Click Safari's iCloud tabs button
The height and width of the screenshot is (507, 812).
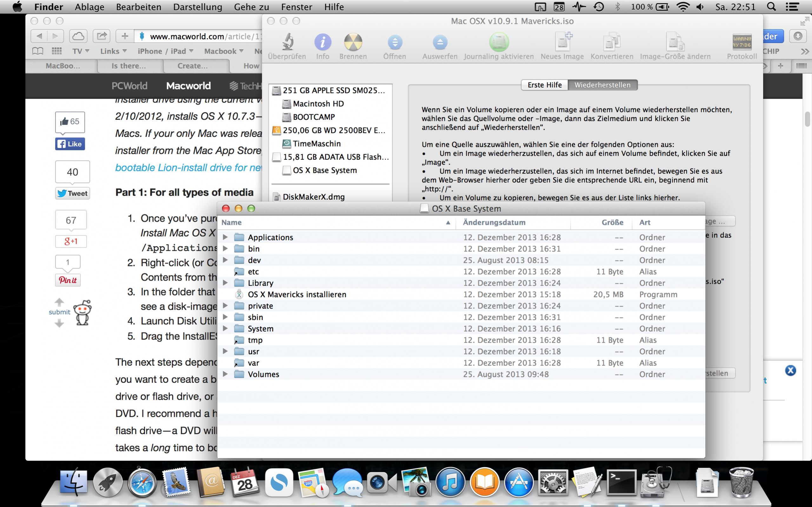[x=78, y=36]
